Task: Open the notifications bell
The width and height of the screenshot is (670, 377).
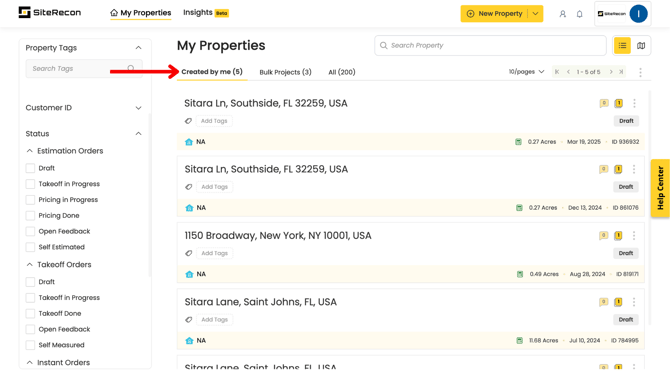Action: [x=579, y=14]
